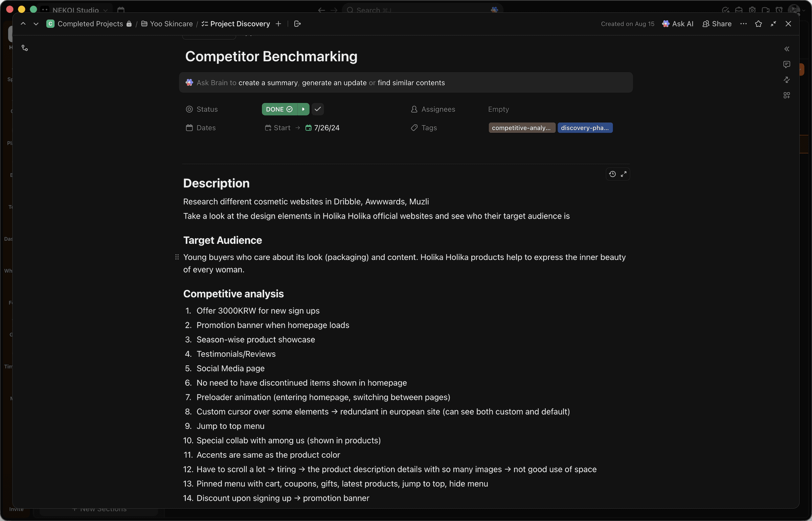The image size is (812, 521).
Task: Click list item Testimonials/Reviews
Action: 236,354
